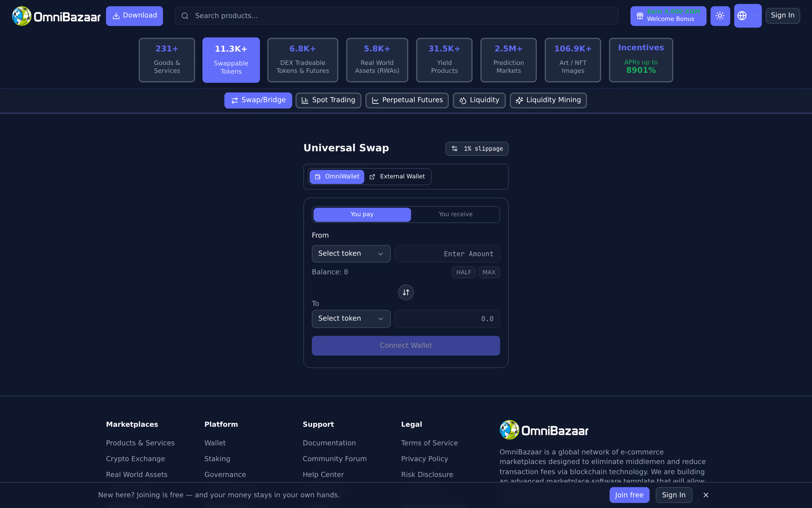The height and width of the screenshot is (508, 812).
Task: Open the Welcome Bonus gift offer
Action: pos(668,16)
